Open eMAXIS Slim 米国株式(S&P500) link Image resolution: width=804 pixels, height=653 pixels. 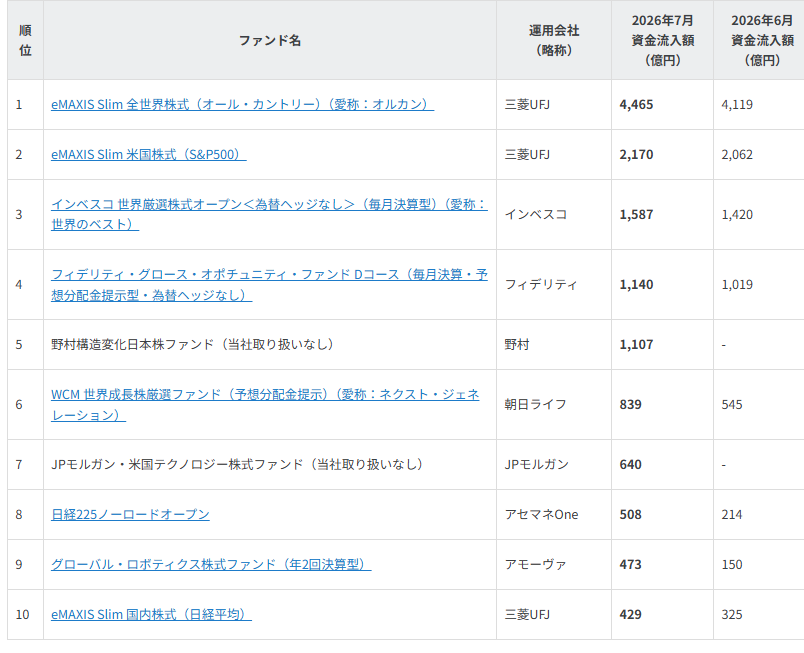click(x=149, y=155)
